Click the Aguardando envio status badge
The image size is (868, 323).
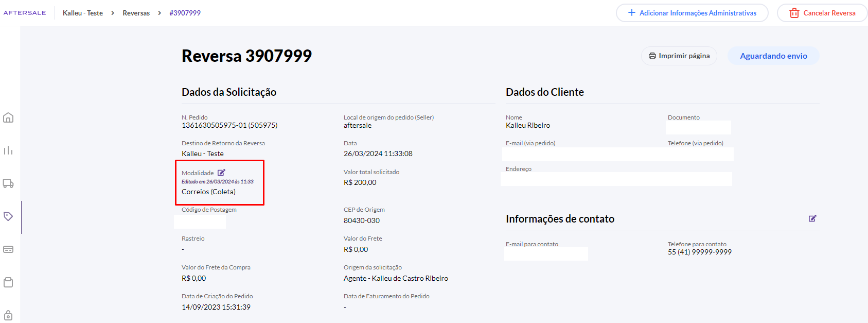pyautogui.click(x=773, y=56)
